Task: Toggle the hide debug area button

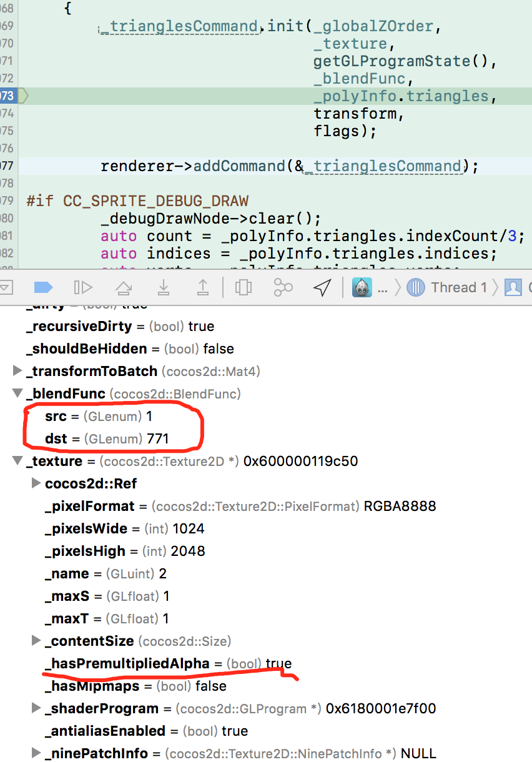Action: click(5, 287)
